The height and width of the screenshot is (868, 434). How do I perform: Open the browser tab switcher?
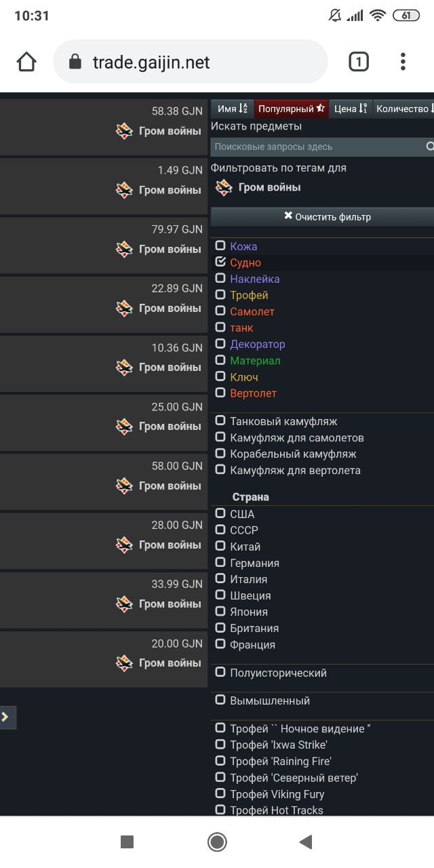[x=359, y=62]
